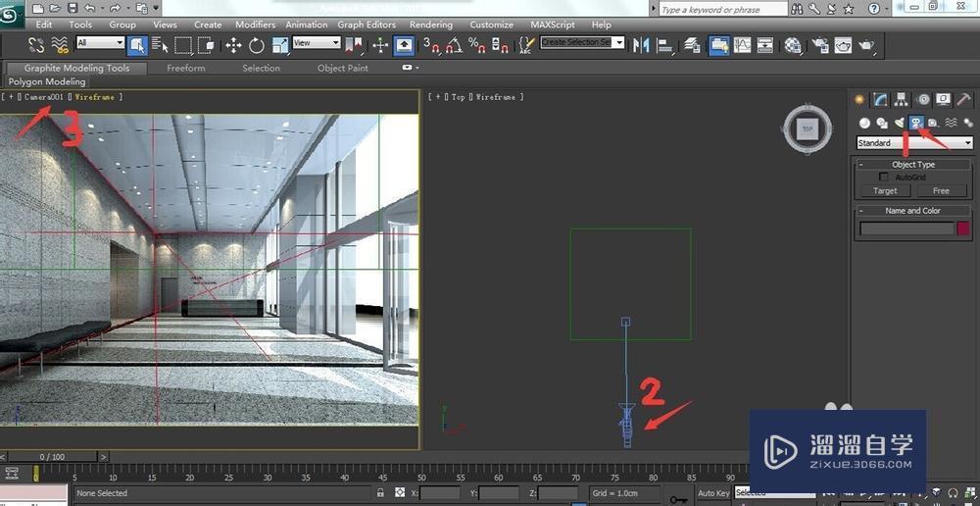
Task: Expand Polygon Modeling panel
Action: point(47,82)
